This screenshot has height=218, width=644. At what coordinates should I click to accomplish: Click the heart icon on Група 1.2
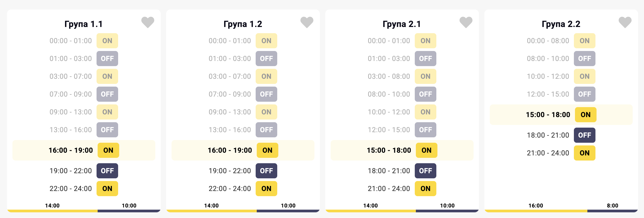click(x=307, y=22)
